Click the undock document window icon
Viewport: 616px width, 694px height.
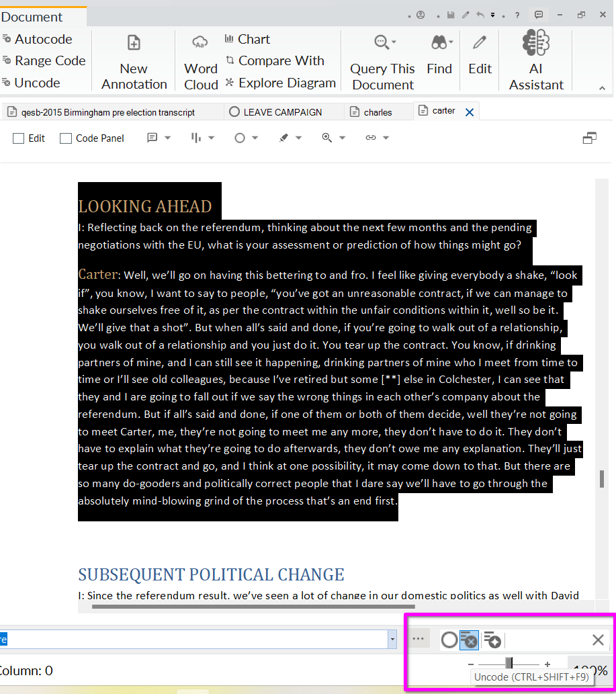590,138
